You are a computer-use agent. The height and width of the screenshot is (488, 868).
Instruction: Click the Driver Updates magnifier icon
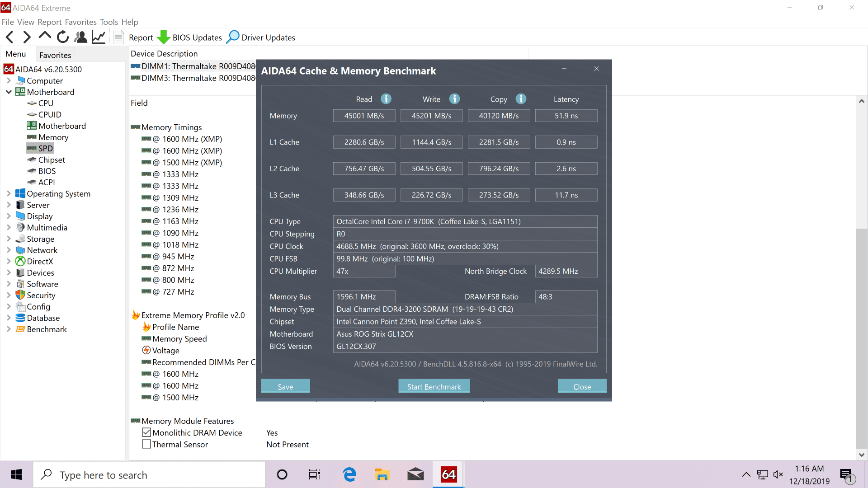[x=233, y=37]
